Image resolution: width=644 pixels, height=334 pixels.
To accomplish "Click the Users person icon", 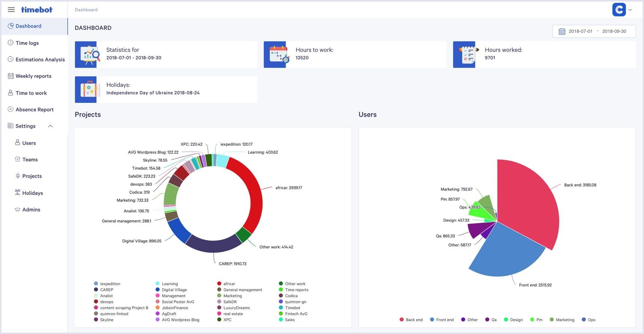I will coord(17,142).
